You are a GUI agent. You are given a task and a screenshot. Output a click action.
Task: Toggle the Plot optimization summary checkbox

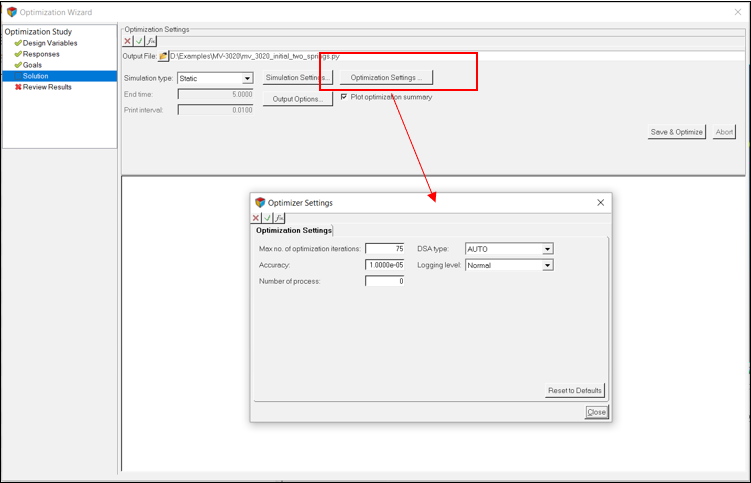pos(343,97)
